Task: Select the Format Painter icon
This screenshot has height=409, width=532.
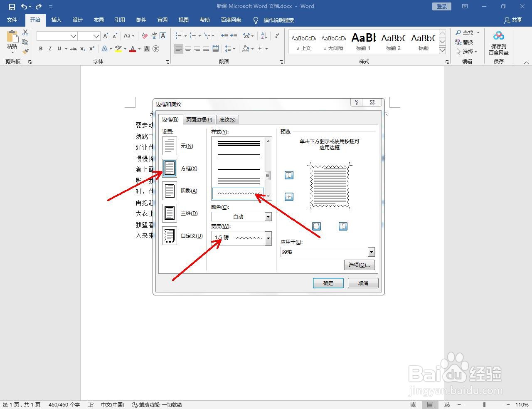Action: (25, 51)
